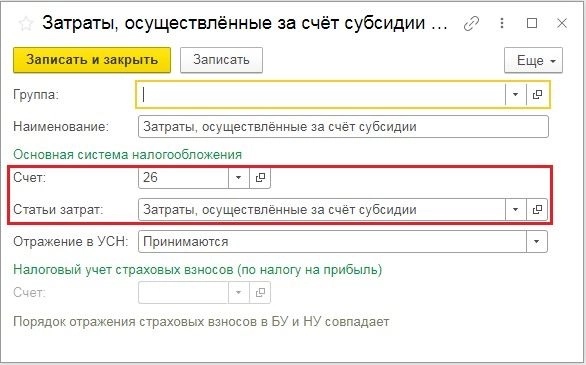Click the Записать button
The width and height of the screenshot is (586, 365).
click(221, 60)
